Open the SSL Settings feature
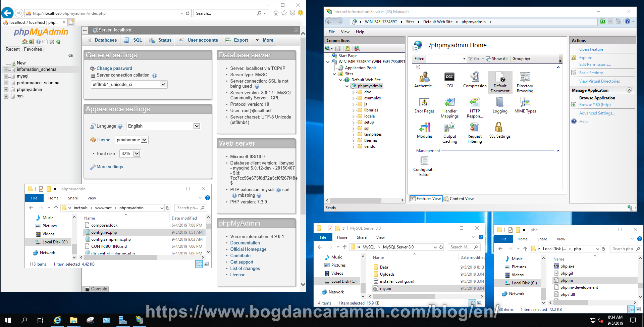Image resolution: width=644 pixels, height=327 pixels. [500, 130]
